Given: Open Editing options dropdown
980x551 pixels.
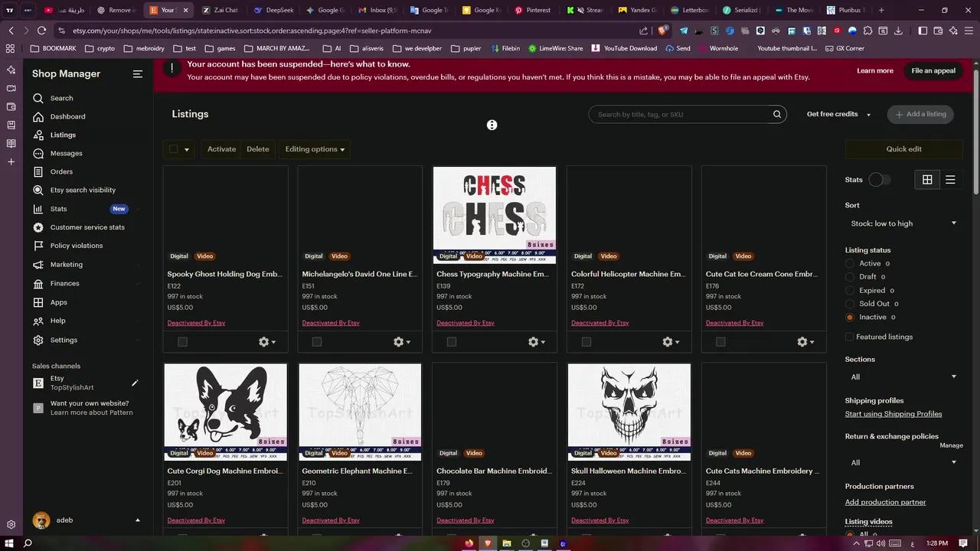Looking at the screenshot, I should coord(315,149).
